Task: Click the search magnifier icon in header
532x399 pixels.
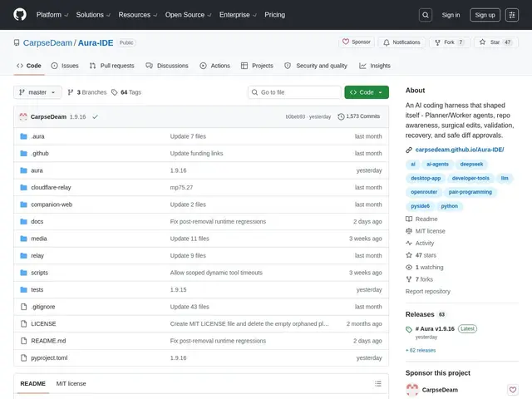Action: tap(425, 15)
